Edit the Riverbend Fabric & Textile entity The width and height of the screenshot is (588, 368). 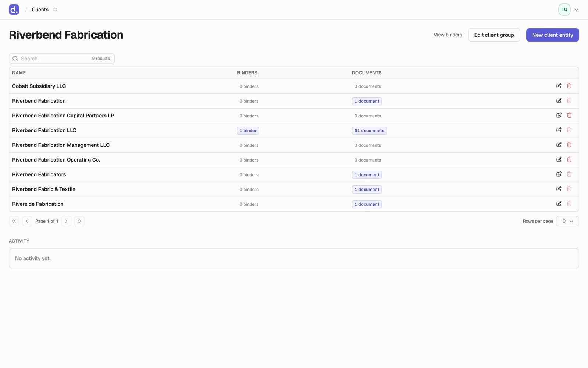pos(559,189)
